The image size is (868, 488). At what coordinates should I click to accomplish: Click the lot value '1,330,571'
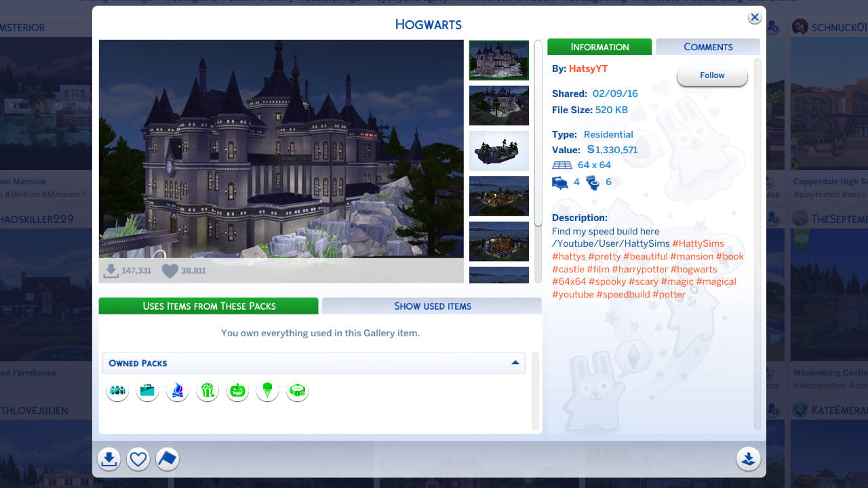click(x=616, y=150)
